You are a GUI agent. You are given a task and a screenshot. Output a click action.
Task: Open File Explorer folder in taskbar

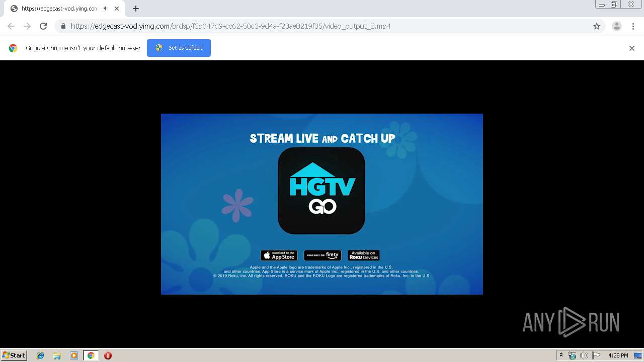57,355
